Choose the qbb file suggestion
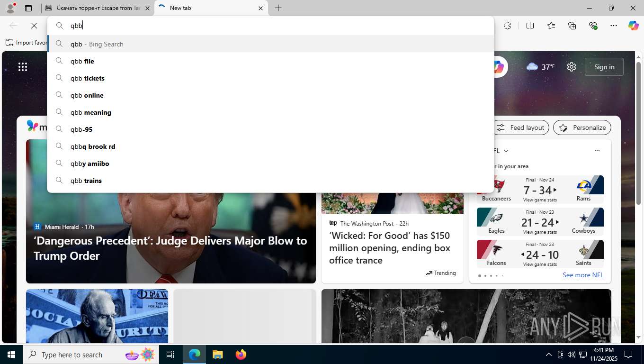This screenshot has width=644, height=364. pyautogui.click(x=270, y=61)
